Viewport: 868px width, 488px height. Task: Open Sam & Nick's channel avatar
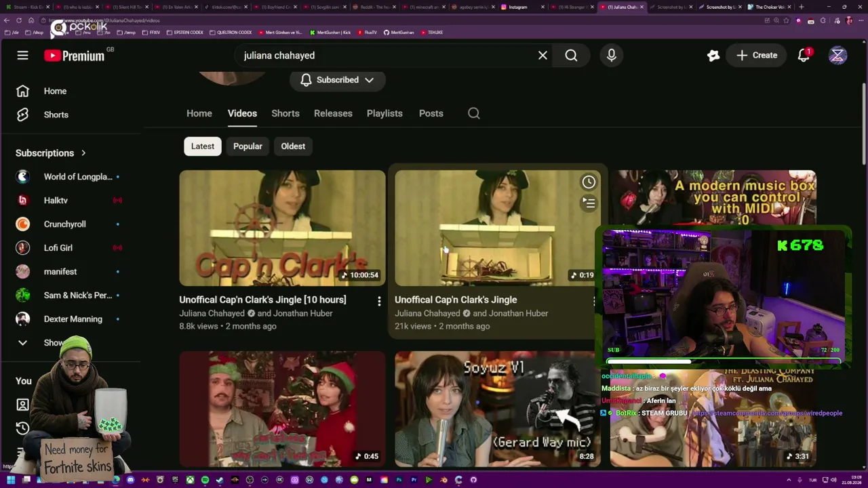tap(23, 296)
